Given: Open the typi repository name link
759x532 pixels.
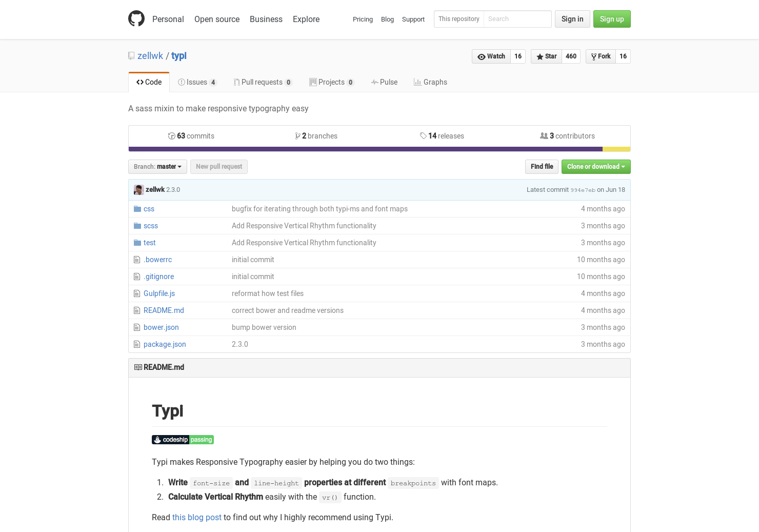Looking at the screenshot, I should pyautogui.click(x=179, y=56).
